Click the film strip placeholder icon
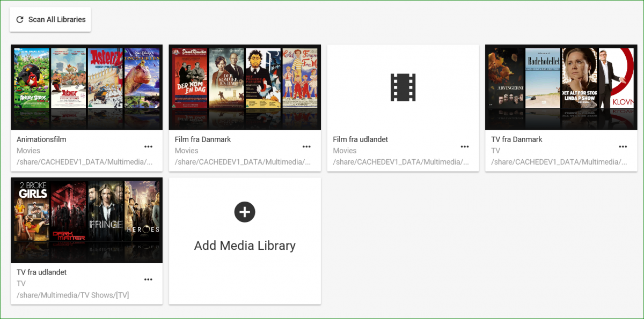644x319 pixels. pyautogui.click(x=403, y=87)
